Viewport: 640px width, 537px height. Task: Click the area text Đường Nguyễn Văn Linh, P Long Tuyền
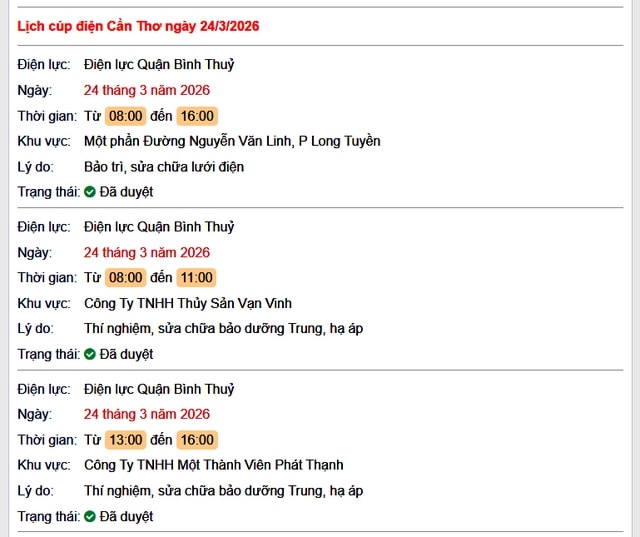(x=232, y=141)
